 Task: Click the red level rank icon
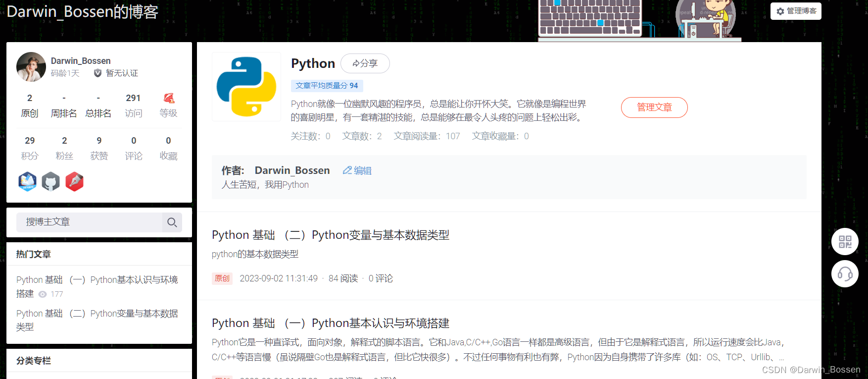[x=169, y=98]
